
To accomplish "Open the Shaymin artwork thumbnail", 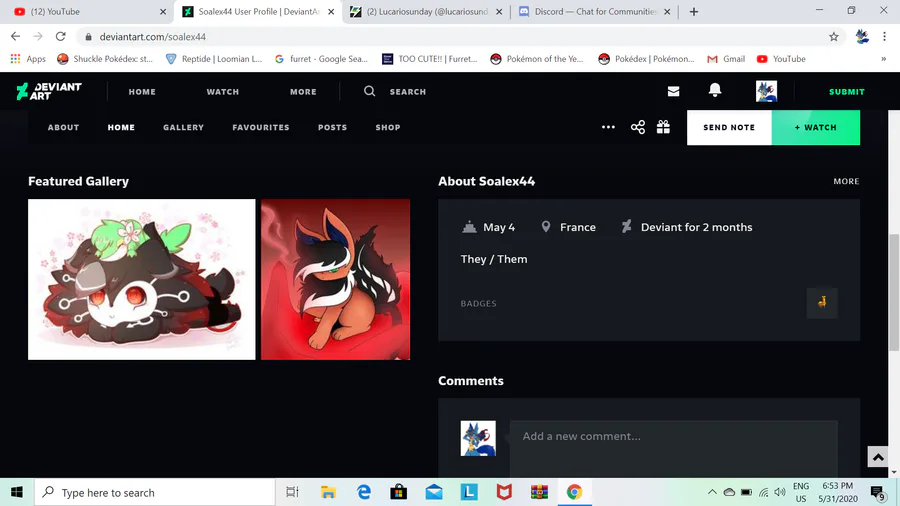I will coord(142,279).
